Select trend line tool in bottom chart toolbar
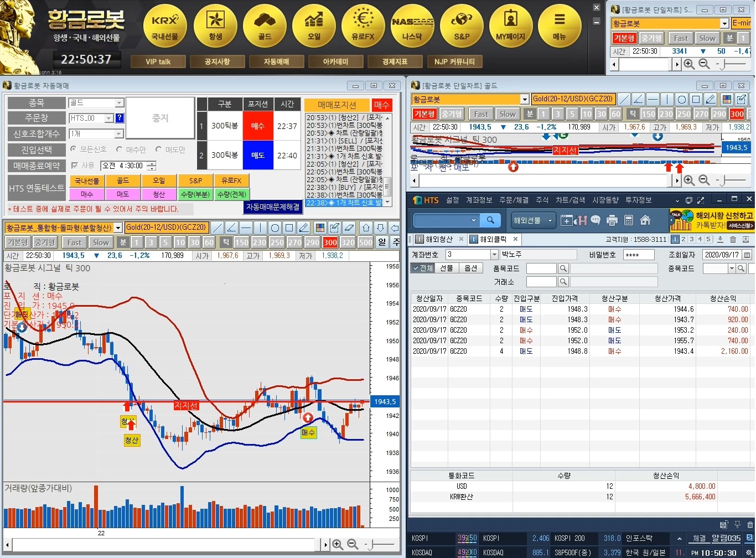 pos(218,228)
